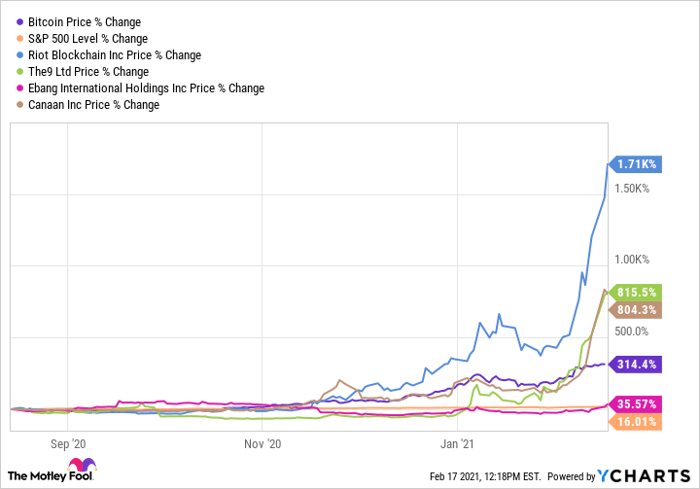Image resolution: width=700 pixels, height=489 pixels.
Task: Click the 16.01% S&P 500 value flag
Action: point(636,422)
